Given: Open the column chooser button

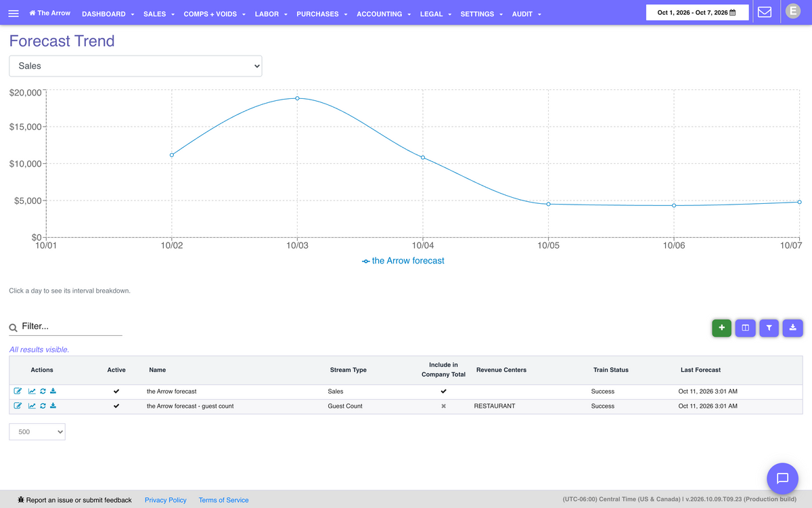Looking at the screenshot, I should 745,328.
